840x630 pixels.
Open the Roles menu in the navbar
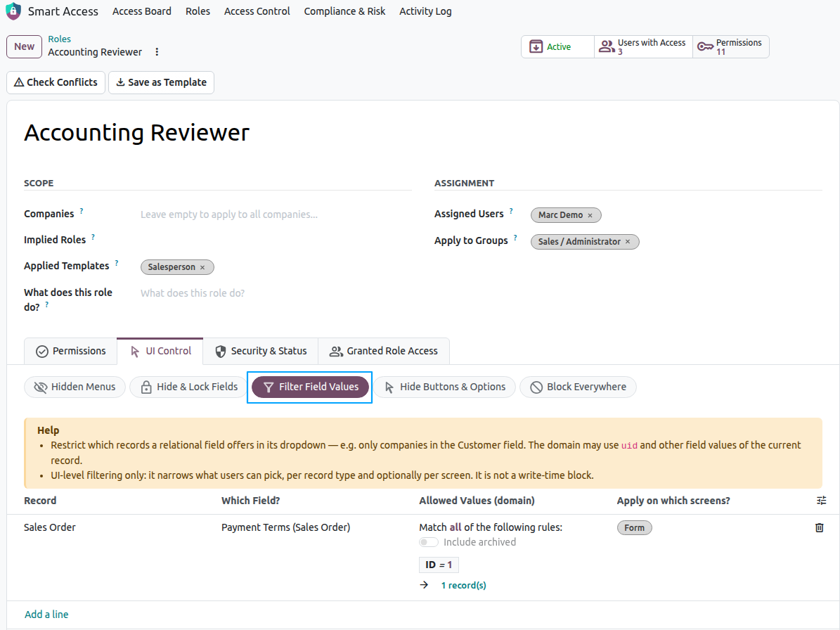click(x=198, y=11)
